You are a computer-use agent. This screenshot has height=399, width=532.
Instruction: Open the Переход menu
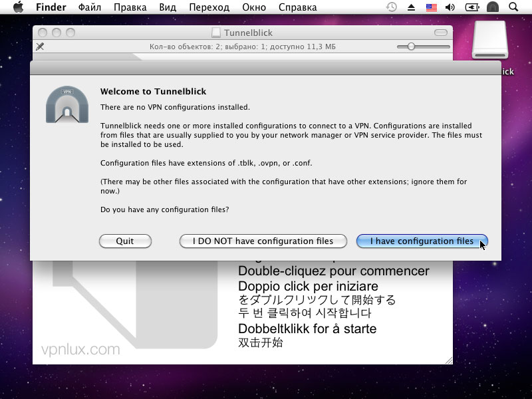pyautogui.click(x=209, y=7)
